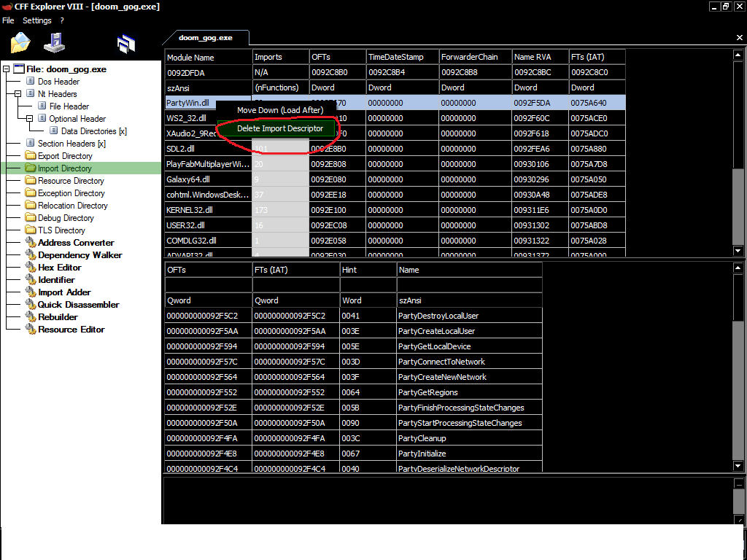Select the SDL2.dll module row
This screenshot has width=747, height=560.
395,149
